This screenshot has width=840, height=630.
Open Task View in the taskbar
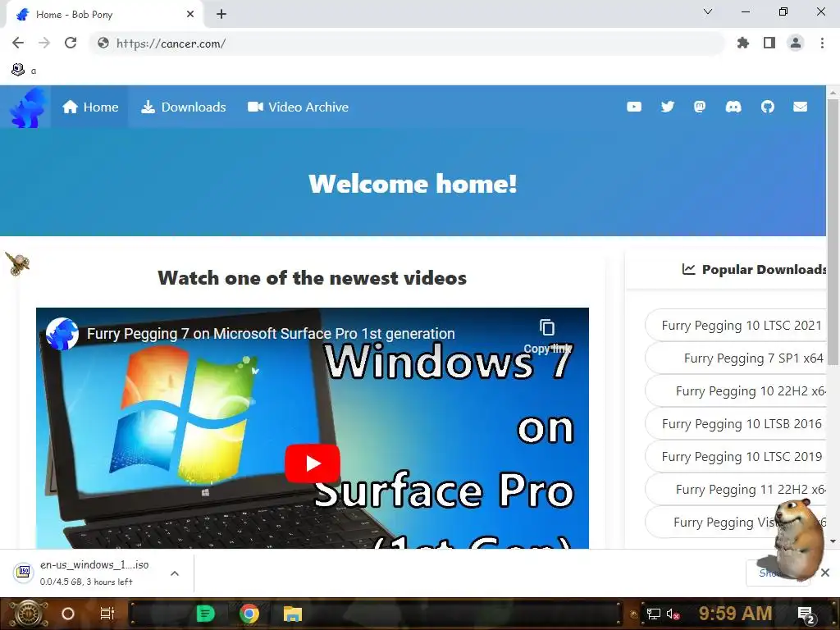tap(107, 614)
